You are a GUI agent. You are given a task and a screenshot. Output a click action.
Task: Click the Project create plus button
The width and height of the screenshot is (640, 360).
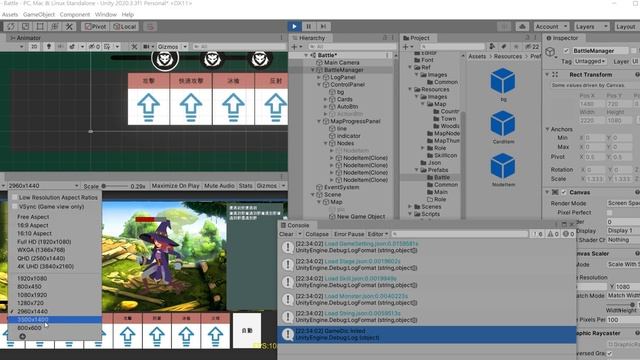coord(407,47)
